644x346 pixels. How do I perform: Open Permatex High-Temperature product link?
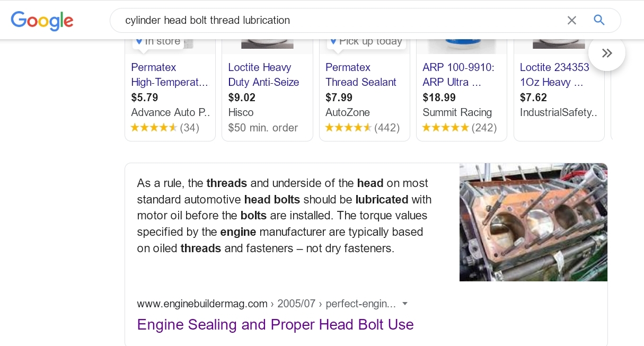(x=170, y=75)
